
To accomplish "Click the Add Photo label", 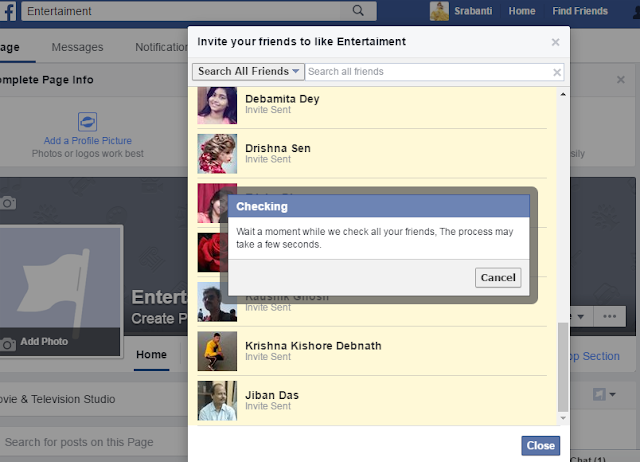I will coord(44,342).
